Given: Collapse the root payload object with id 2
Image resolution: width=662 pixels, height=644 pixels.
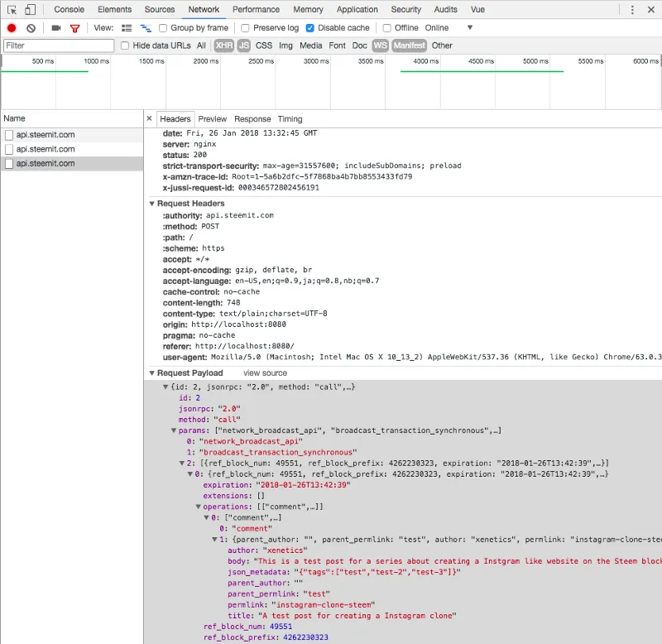Looking at the screenshot, I should 165,387.
